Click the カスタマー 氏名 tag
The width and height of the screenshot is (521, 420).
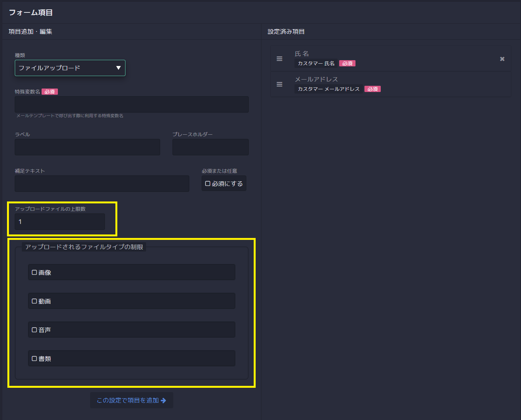316,63
